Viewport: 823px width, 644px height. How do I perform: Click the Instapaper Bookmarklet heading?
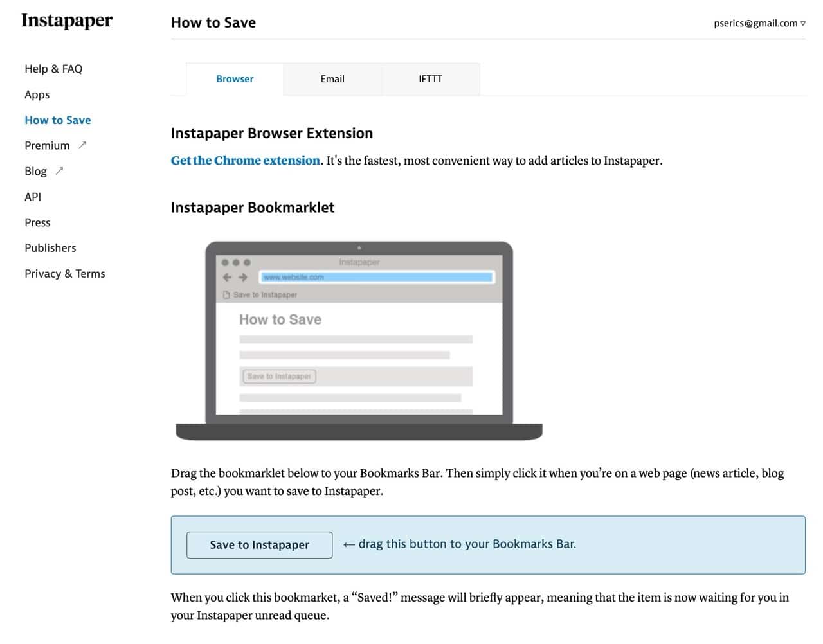(253, 208)
